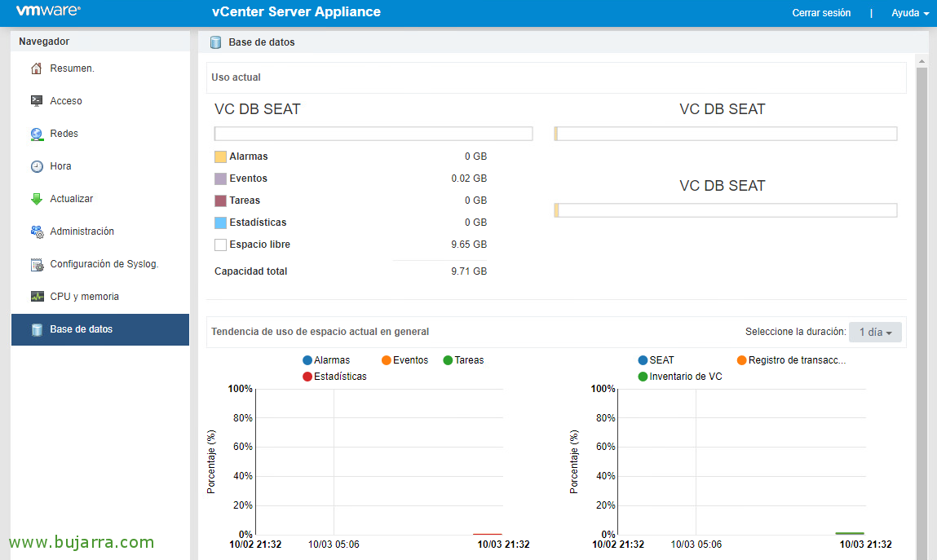The height and width of the screenshot is (560, 937).
Task: Click the Espacio libre value 9.65 GB
Action: [x=469, y=245]
